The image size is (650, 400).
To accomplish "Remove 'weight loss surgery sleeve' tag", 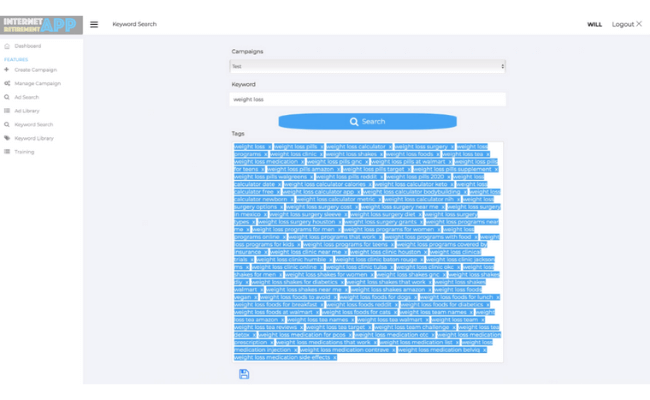I will 346,214.
